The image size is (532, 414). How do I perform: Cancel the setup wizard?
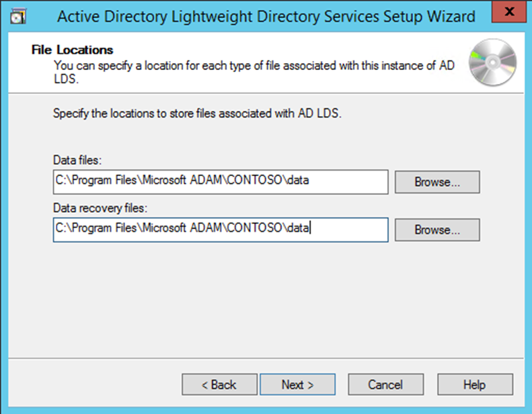(385, 384)
